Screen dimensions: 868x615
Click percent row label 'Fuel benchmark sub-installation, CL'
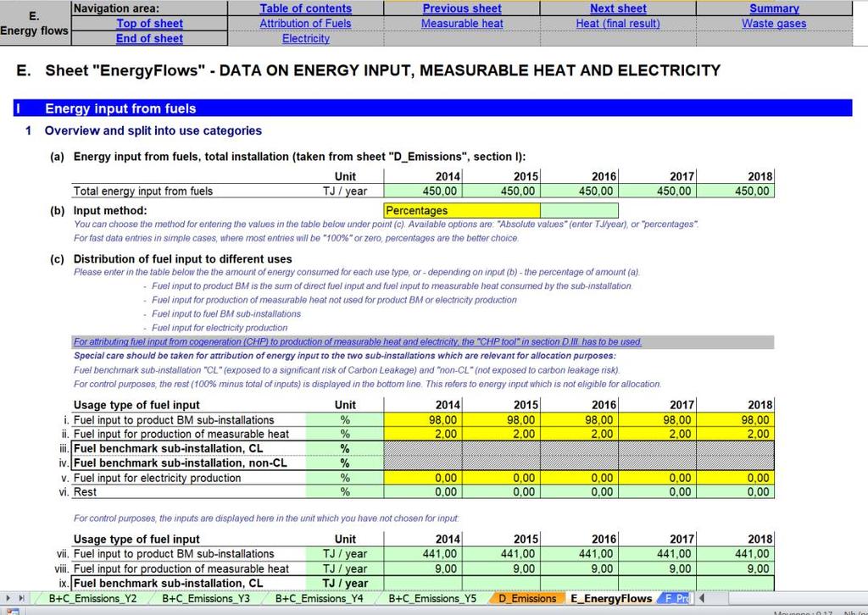click(x=169, y=448)
